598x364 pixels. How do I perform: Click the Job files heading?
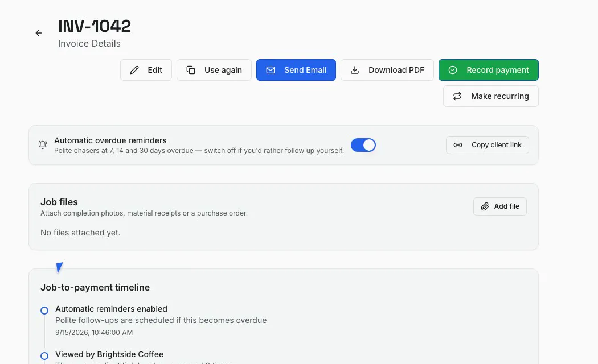[x=59, y=202]
